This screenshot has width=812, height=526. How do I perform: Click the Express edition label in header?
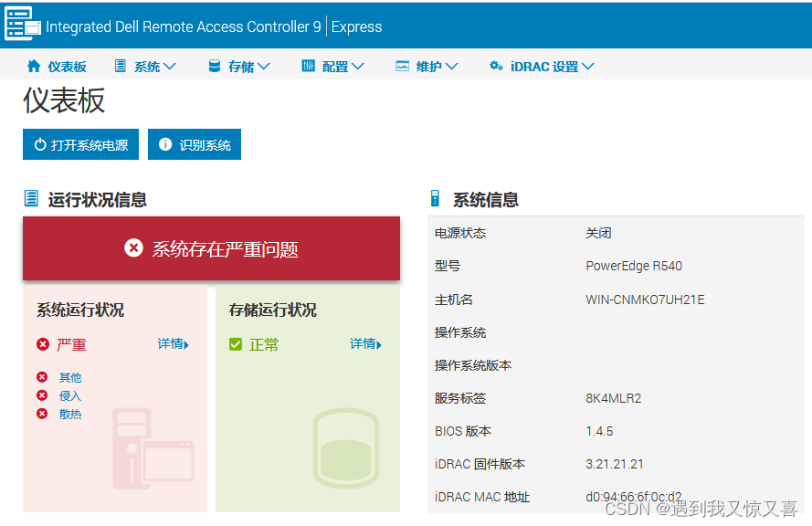point(357,26)
